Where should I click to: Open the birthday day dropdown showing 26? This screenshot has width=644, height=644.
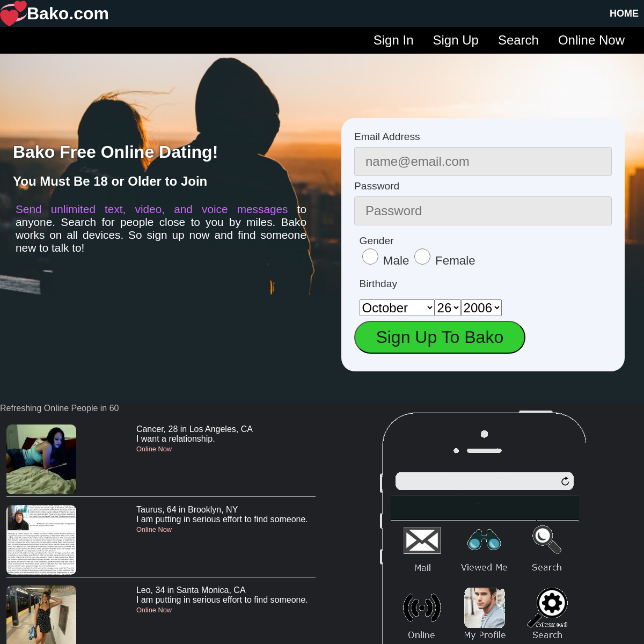[448, 308]
